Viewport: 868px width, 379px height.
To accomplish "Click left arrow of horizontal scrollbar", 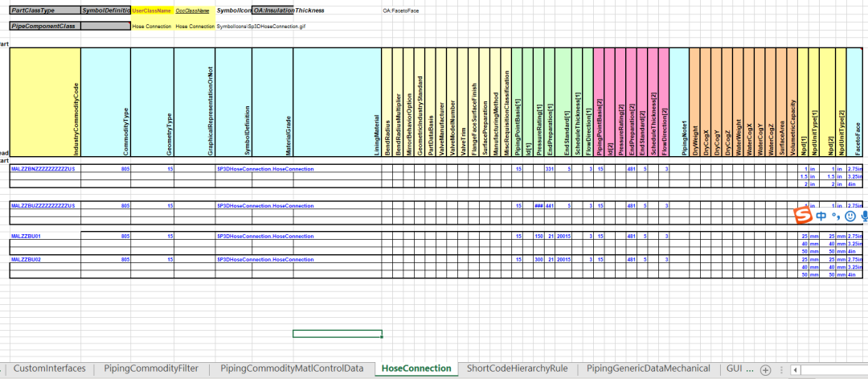I will coord(795,369).
